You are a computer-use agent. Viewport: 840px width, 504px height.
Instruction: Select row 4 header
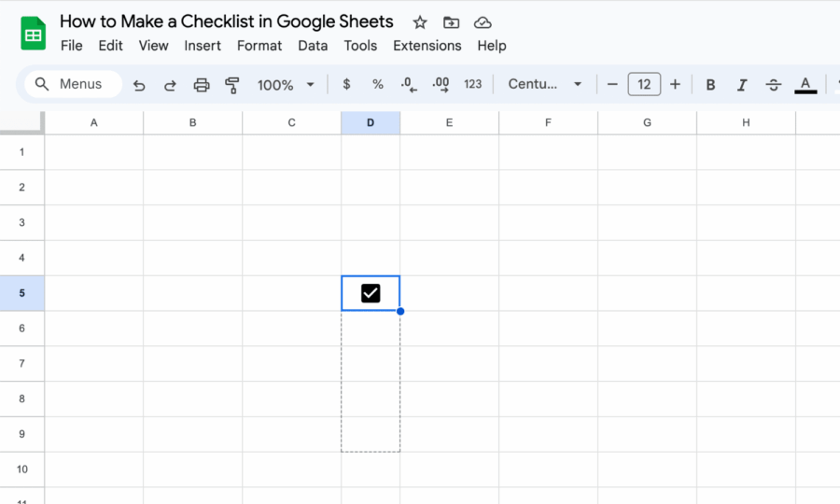coord(22,258)
